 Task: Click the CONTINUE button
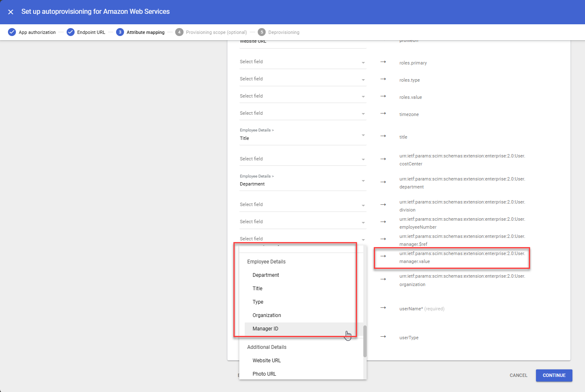pos(554,375)
